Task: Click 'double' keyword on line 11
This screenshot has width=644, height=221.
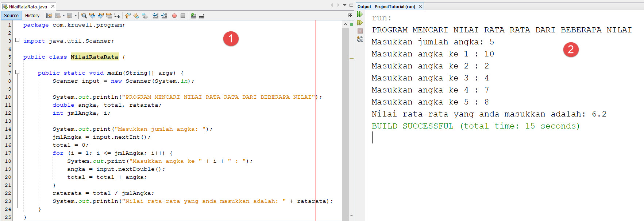Action: [63, 105]
